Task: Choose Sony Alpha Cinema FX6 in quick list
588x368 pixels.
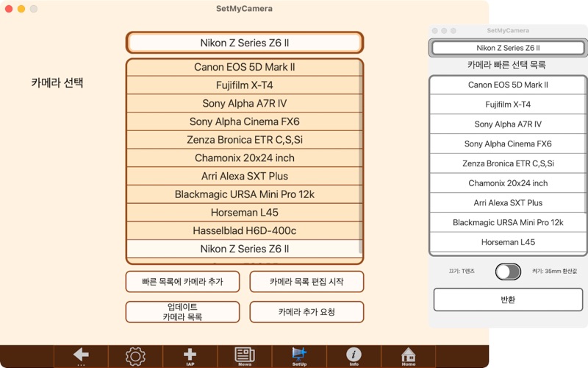Action: click(x=508, y=144)
